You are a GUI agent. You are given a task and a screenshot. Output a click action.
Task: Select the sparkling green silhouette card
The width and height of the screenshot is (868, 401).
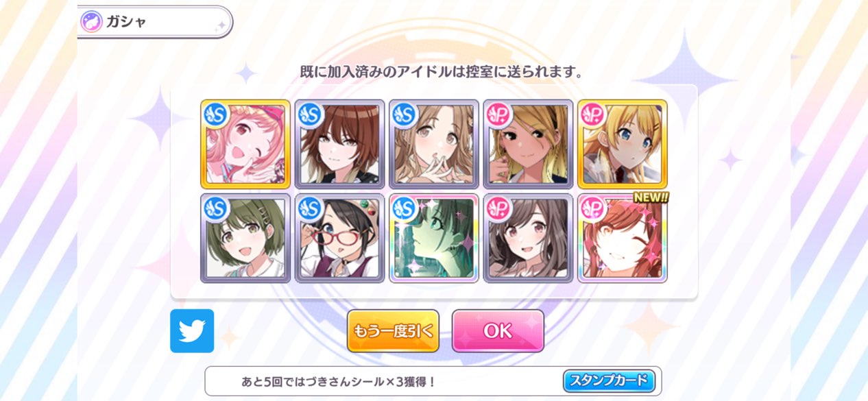[x=434, y=238]
